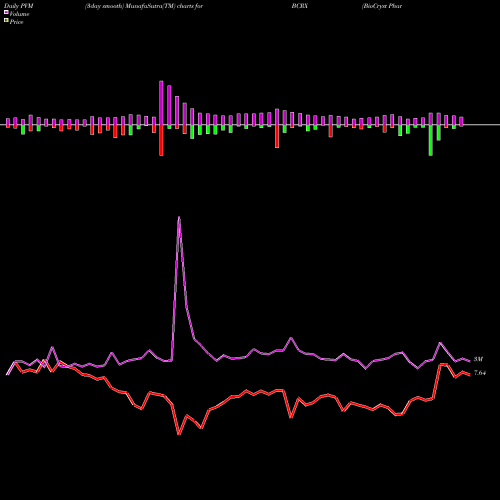Click the 'BioCryst Phar' company name text

pos(382,6)
